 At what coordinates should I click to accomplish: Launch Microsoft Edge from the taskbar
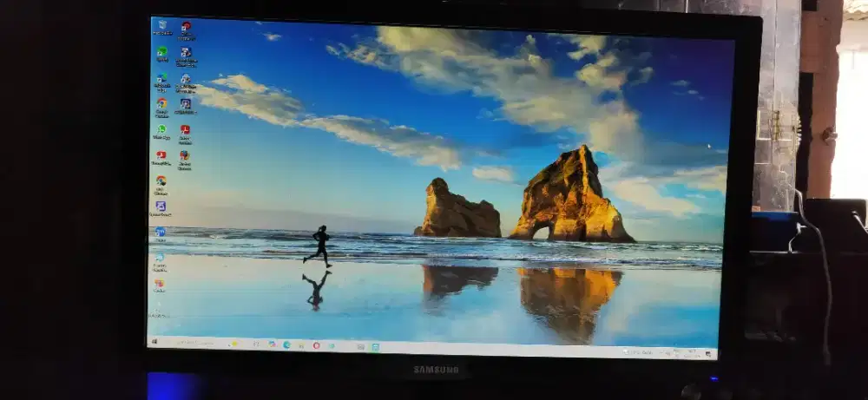(x=286, y=344)
